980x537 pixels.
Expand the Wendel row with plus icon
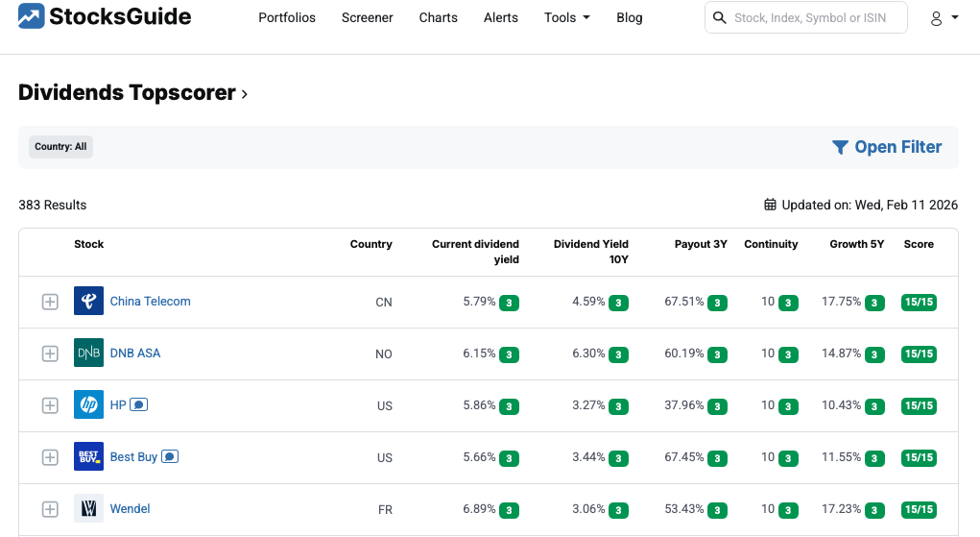pyautogui.click(x=50, y=509)
